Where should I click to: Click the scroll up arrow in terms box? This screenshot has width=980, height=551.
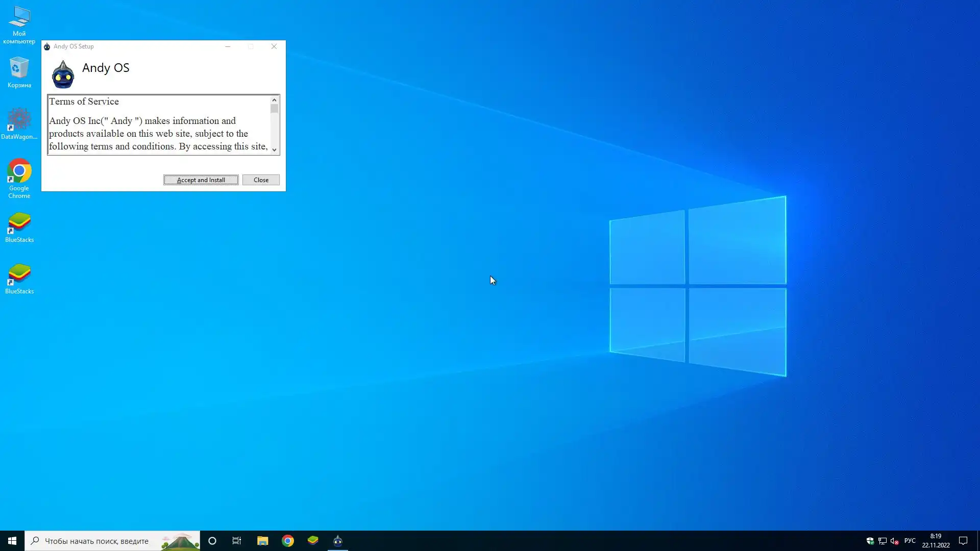(x=274, y=100)
